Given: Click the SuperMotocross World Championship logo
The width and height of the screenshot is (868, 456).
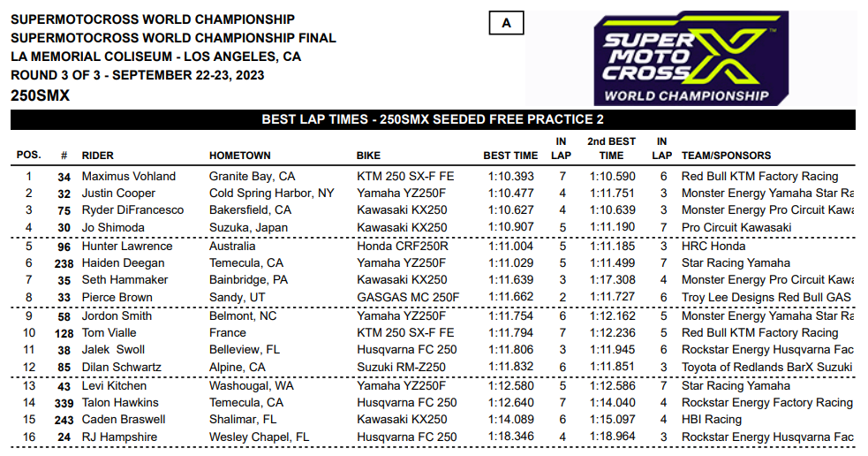Looking at the screenshot, I should (691, 58).
